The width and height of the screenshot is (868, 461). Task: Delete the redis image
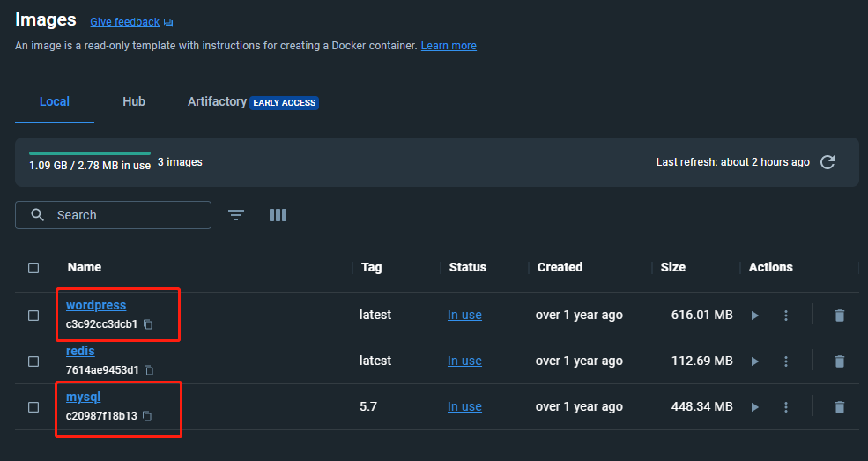(839, 361)
